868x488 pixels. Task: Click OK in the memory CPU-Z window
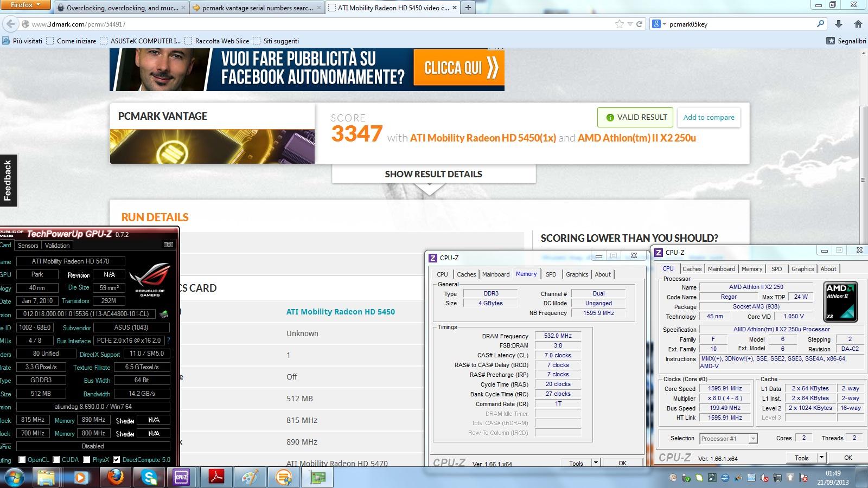[x=622, y=463]
